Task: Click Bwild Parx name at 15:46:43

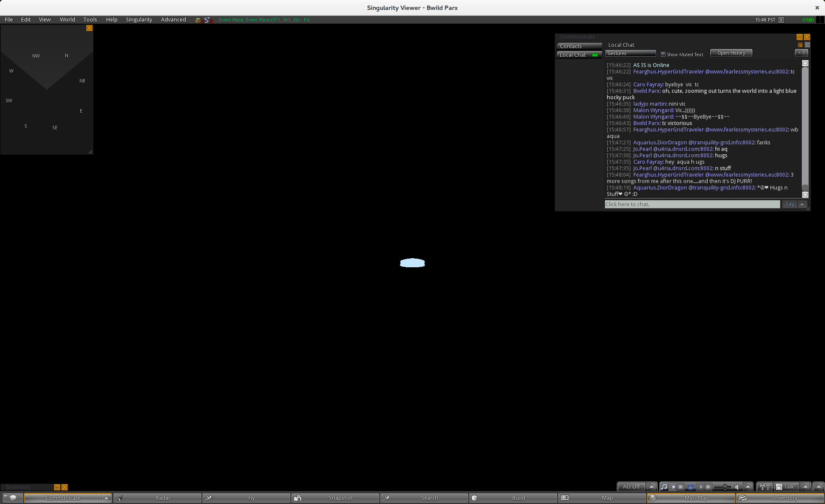Action: 646,123
